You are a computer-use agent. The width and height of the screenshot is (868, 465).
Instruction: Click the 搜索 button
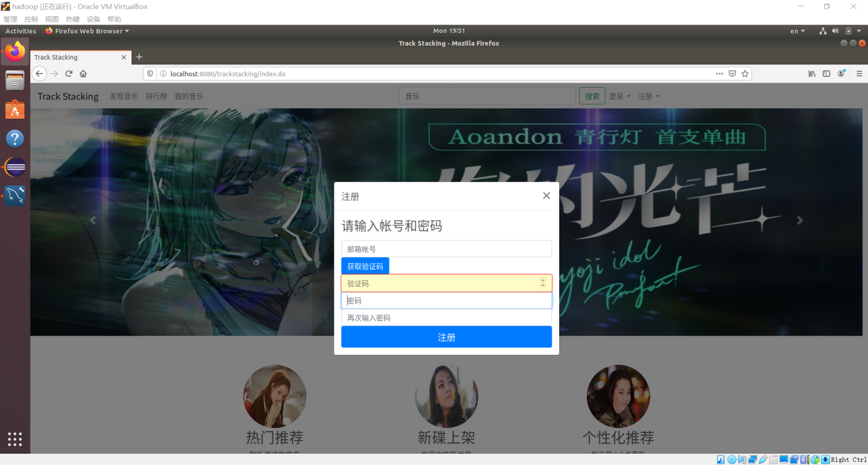click(x=592, y=96)
